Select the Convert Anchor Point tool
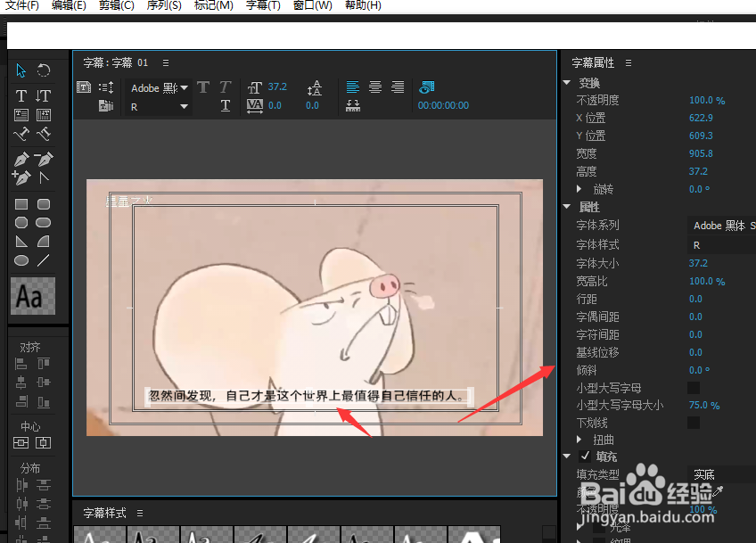The height and width of the screenshot is (543, 756). (44, 178)
